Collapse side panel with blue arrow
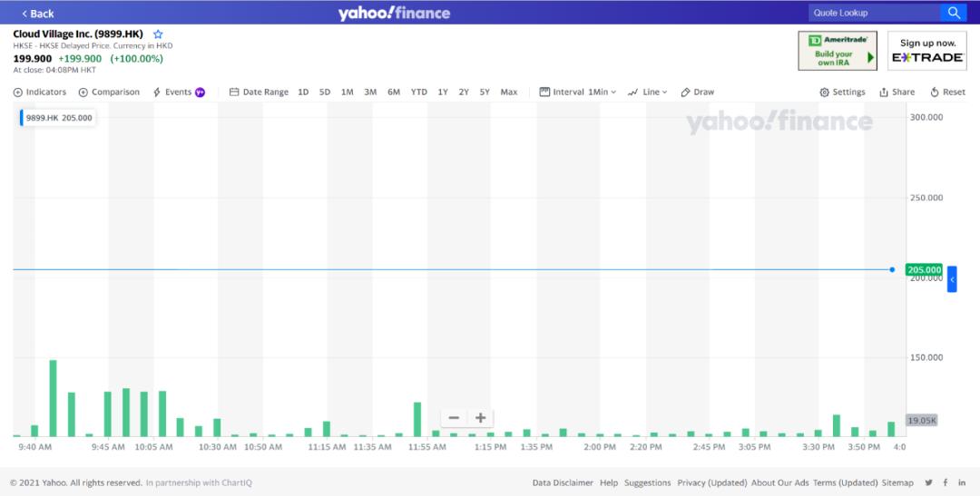Screen dimensions: 980x496 (952, 280)
